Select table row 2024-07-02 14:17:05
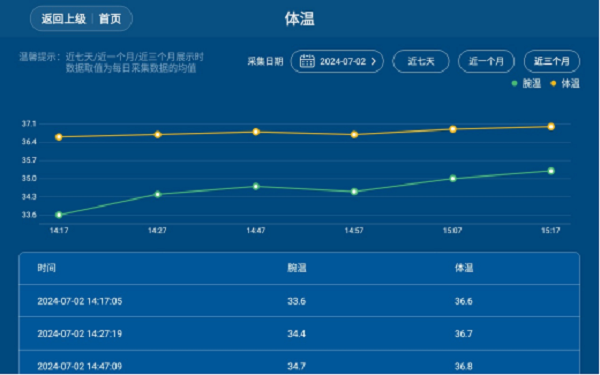The height and width of the screenshot is (375, 600). [299, 301]
